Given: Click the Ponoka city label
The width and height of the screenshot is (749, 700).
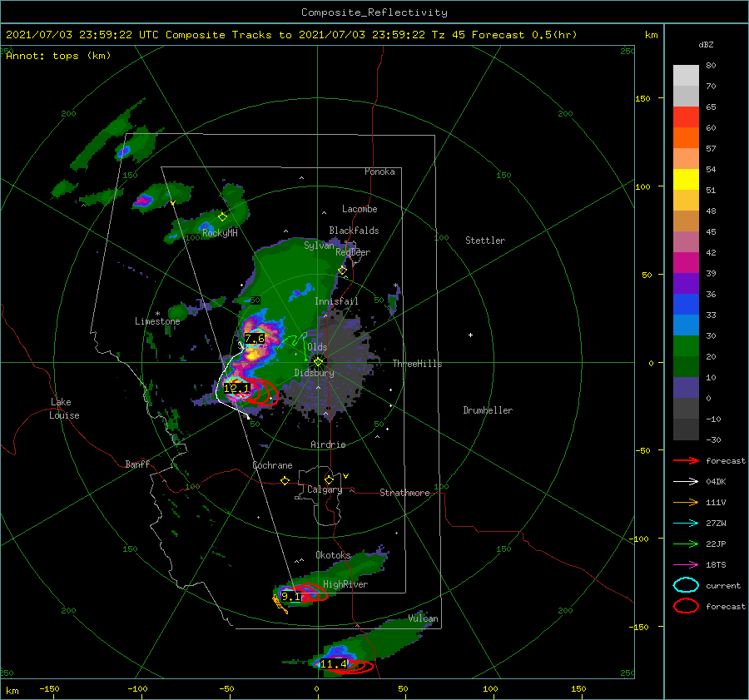Looking at the screenshot, I should click(379, 171).
